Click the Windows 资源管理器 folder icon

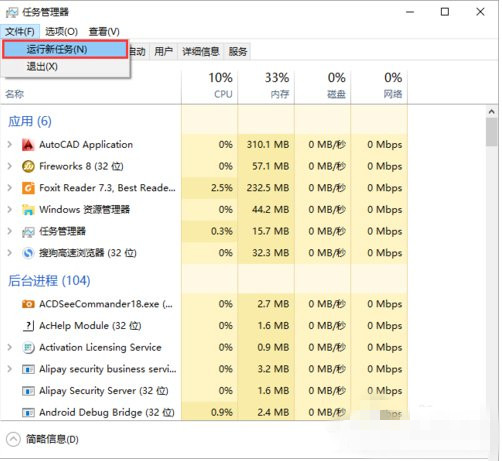(x=28, y=210)
